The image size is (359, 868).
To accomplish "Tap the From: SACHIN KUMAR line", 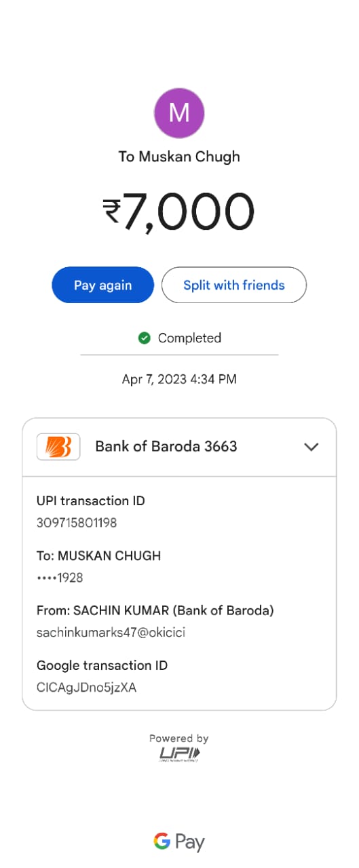I will [x=155, y=610].
